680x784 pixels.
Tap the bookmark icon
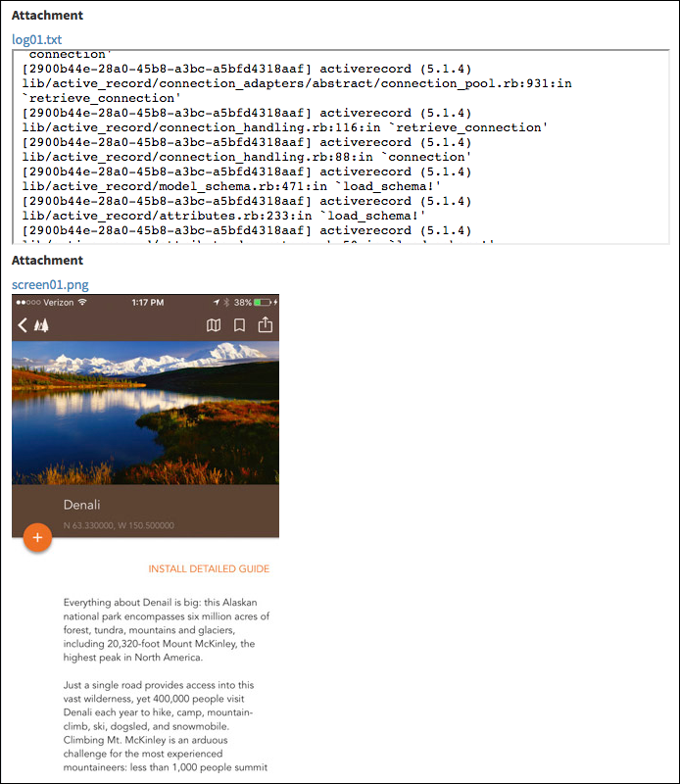(x=239, y=325)
